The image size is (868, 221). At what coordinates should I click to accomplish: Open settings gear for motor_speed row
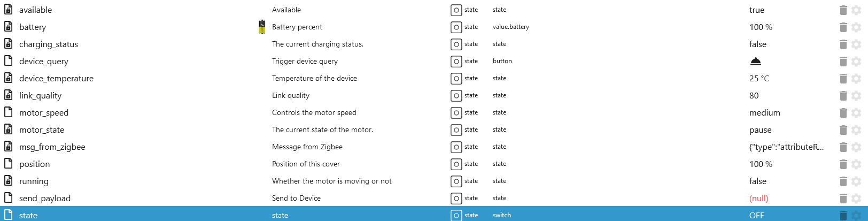(856, 113)
